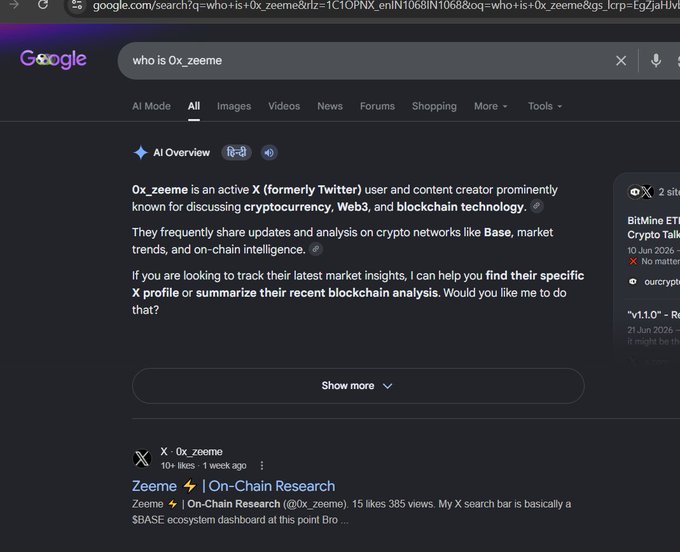The width and height of the screenshot is (680, 552).
Task: Open the Videos tab
Action: (284, 106)
